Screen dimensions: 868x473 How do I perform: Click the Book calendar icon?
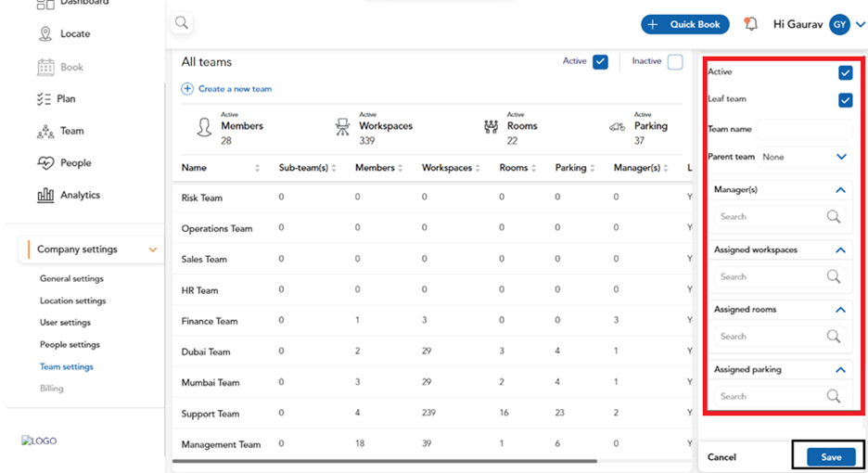[x=45, y=67]
